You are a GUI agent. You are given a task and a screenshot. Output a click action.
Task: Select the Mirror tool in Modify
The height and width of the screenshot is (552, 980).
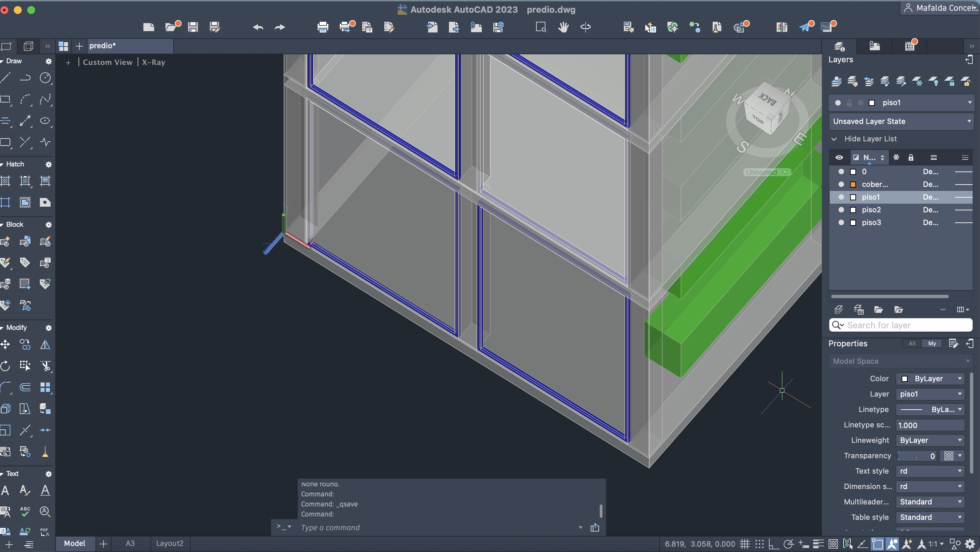click(x=45, y=345)
